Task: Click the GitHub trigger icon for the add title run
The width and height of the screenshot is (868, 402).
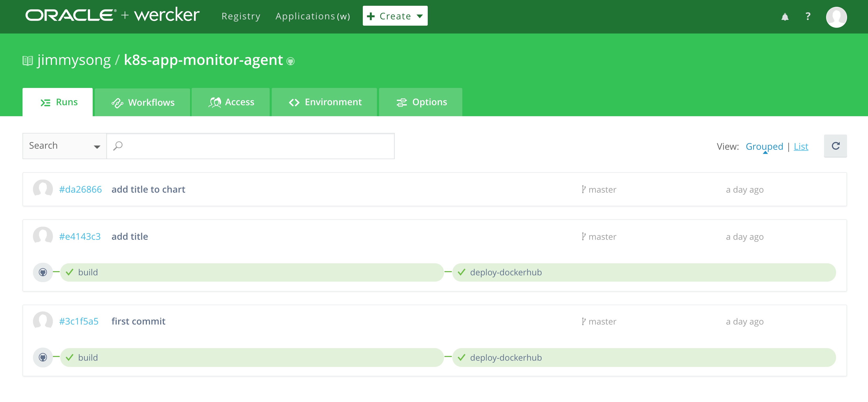Action: pos(43,272)
